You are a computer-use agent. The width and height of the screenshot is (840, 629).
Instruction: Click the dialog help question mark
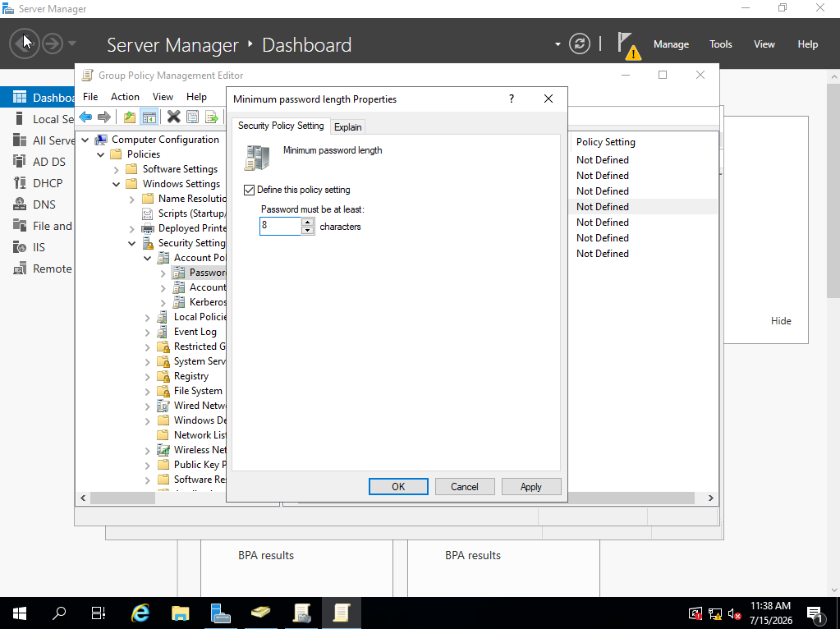(512, 99)
